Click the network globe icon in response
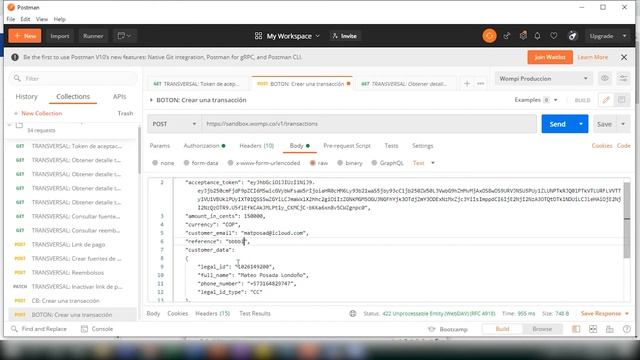 point(353,313)
